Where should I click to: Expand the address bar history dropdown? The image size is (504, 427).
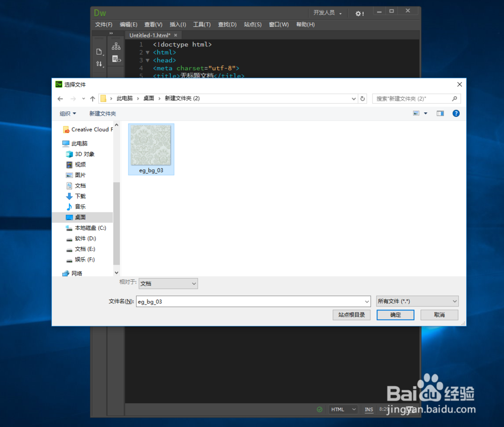[x=354, y=99]
